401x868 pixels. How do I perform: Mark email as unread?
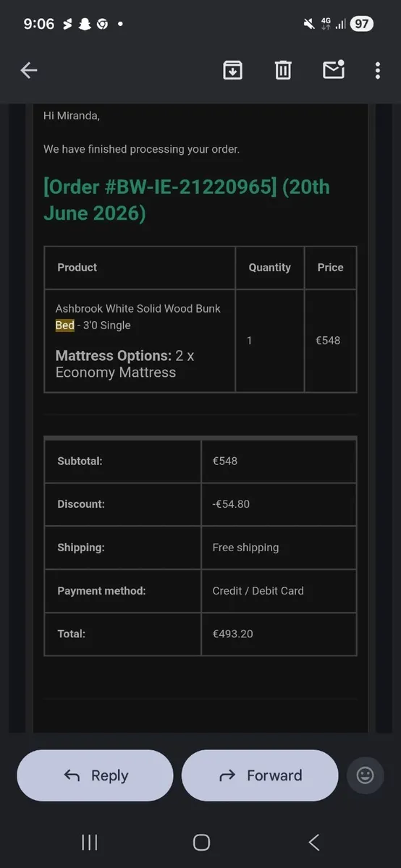click(x=333, y=69)
